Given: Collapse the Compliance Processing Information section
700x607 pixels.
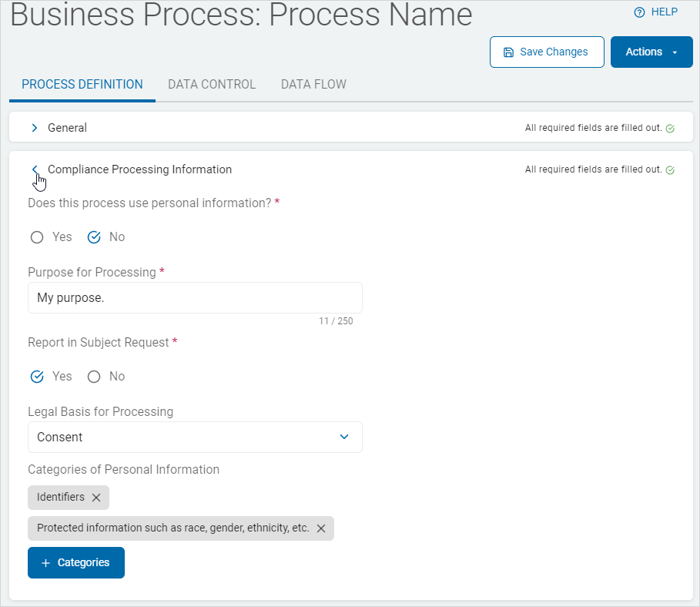Looking at the screenshot, I should click(34, 169).
